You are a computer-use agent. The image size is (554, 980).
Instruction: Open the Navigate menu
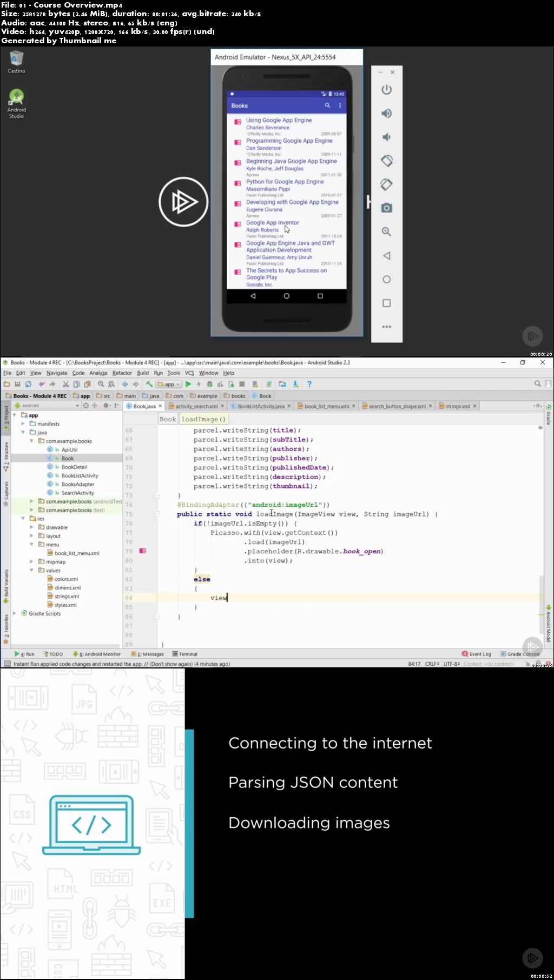(x=57, y=373)
